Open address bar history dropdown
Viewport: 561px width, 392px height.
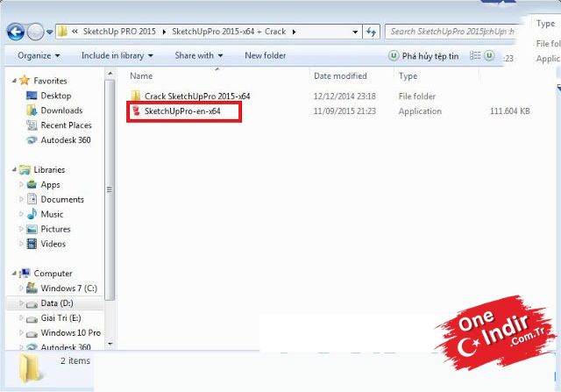(355, 32)
